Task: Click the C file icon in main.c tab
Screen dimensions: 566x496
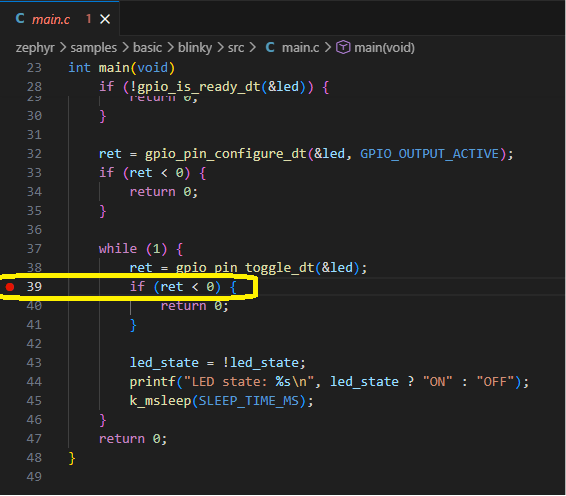Action: pyautogui.click(x=20, y=19)
